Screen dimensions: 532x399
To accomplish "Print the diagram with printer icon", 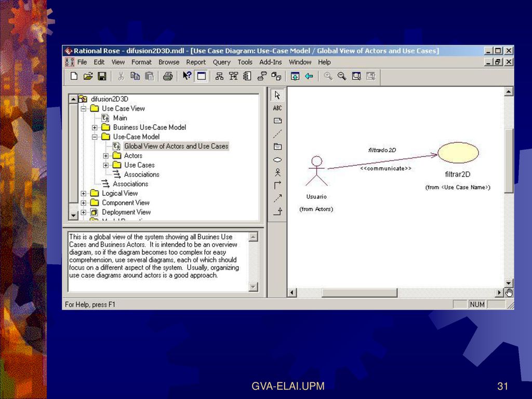I will point(168,76).
